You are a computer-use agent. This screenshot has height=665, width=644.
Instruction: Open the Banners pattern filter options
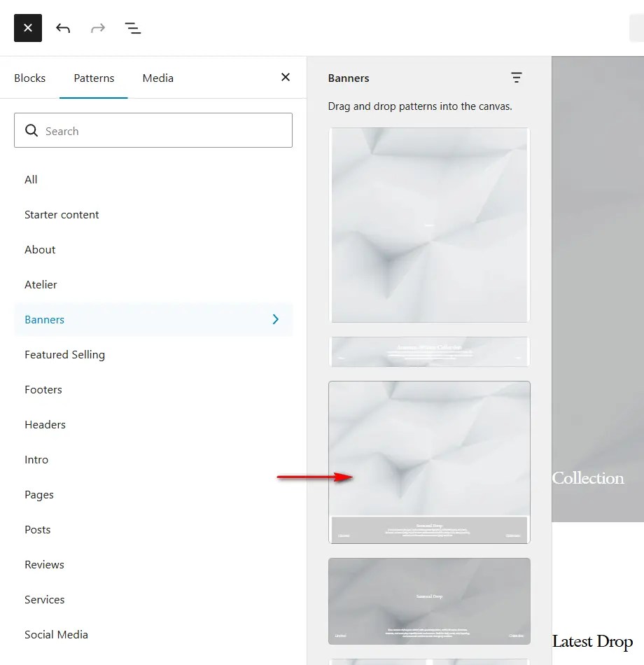(x=517, y=78)
